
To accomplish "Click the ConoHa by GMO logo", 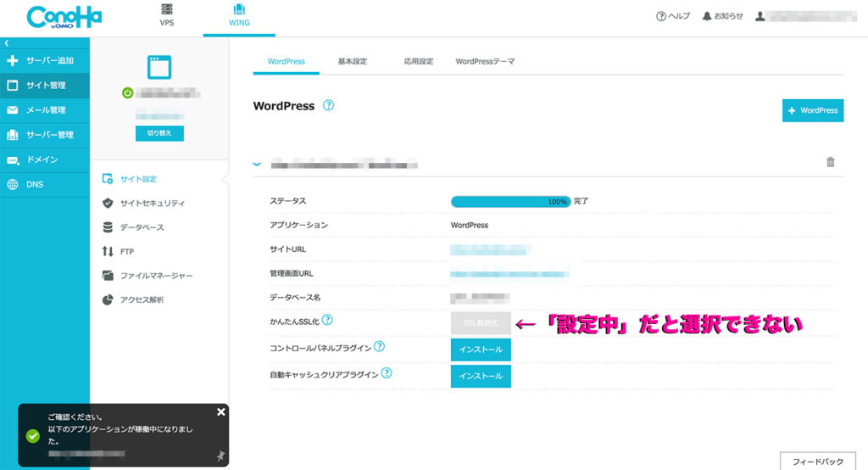I will click(x=64, y=17).
